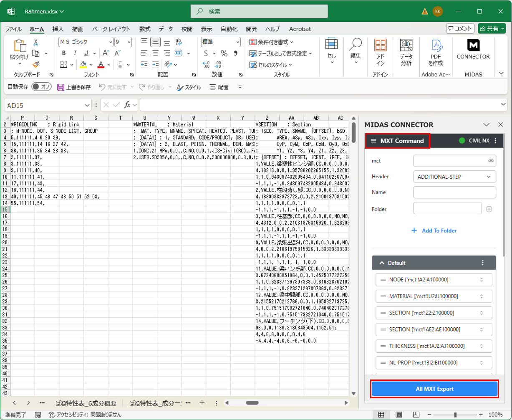Collapse the Default group chevron

point(381,263)
